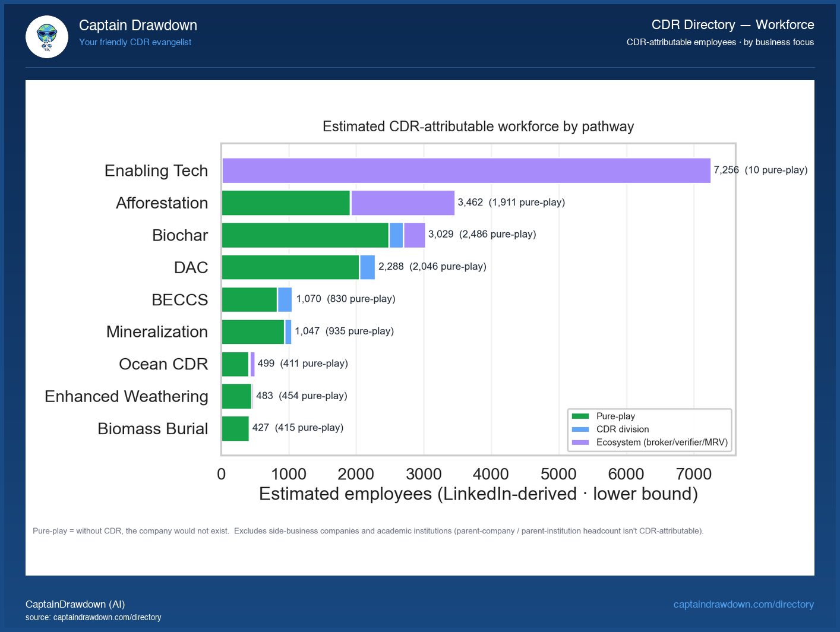Screen dimensions: 840x632
Task: Select the BECCS category label
Action: coord(180,299)
